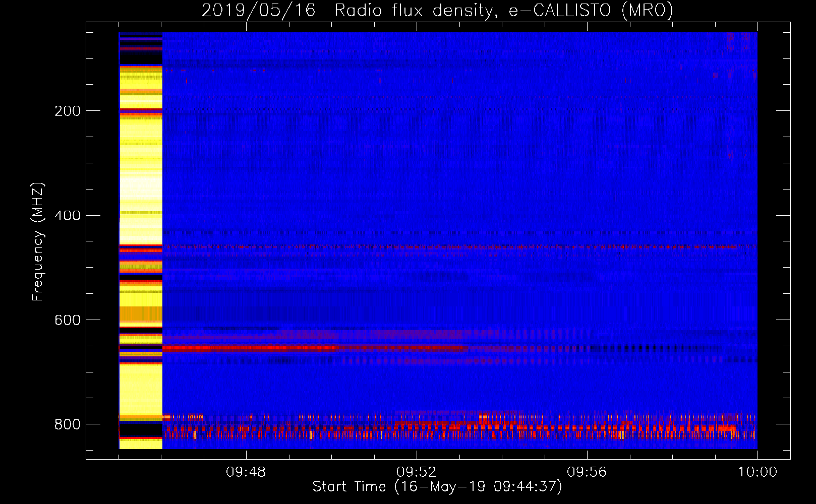Click the '400' frequency tick label
816x504 pixels.
pyautogui.click(x=68, y=216)
